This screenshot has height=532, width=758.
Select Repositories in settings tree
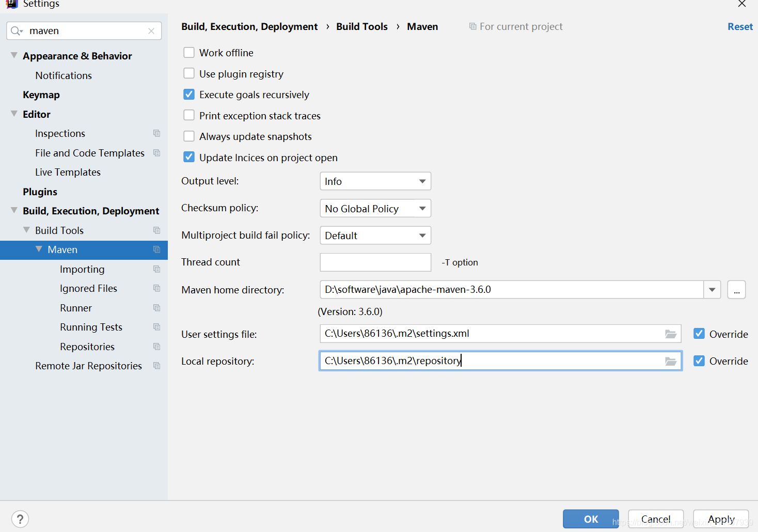[x=87, y=347]
